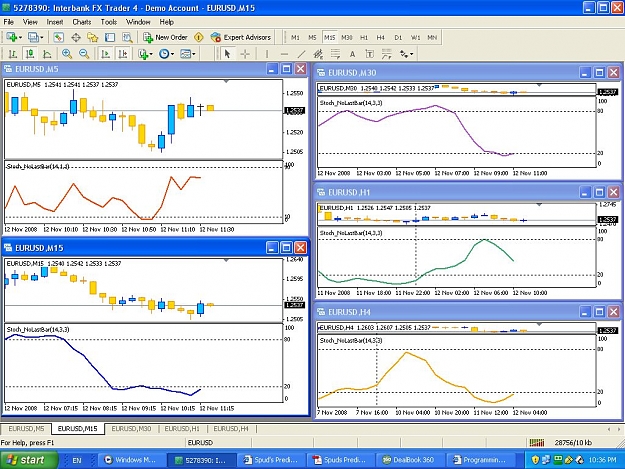Screen dimensions: 625x469
Task: Click the EURUSD,H4 window title icon
Action: point(321,312)
